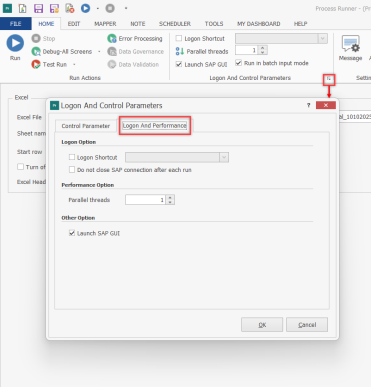Click the Data Governance icon
The image size is (371, 387).
112,52
